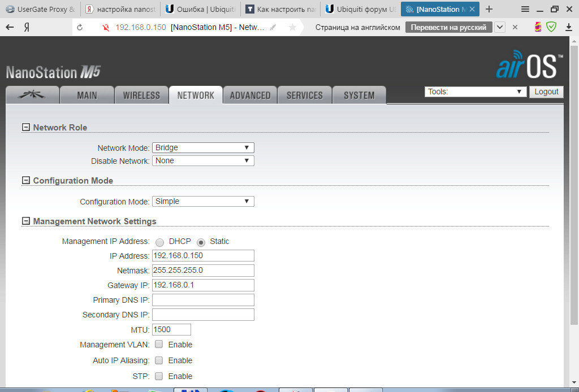Viewport: 579px width, 392px height.
Task: Switch to the MAIN tab
Action: point(87,95)
